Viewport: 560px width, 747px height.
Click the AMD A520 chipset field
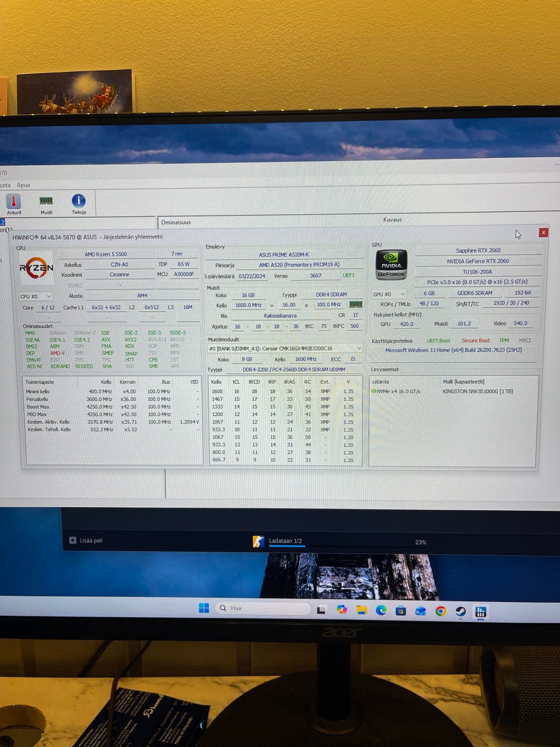299,265
